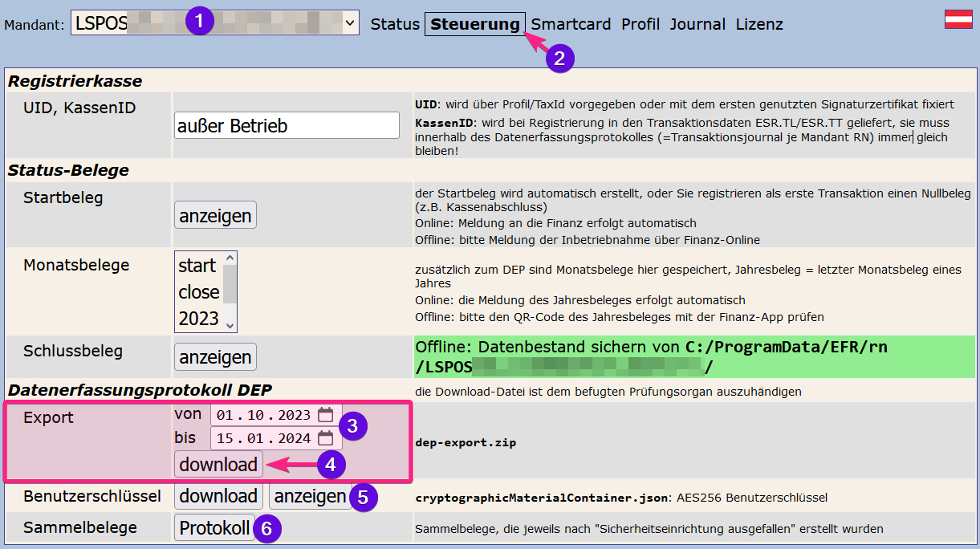Click 'cryptographicMaterialContainer.json' text
Viewport: 980px width, 549px height.
point(541,498)
